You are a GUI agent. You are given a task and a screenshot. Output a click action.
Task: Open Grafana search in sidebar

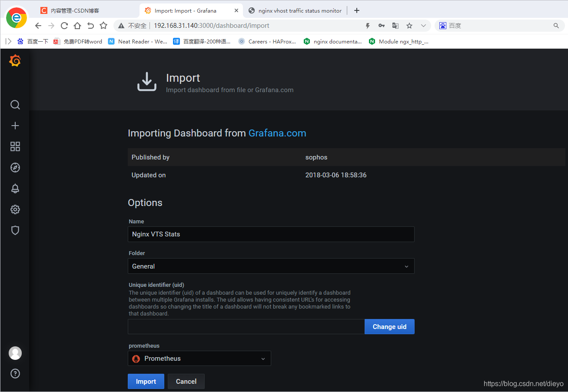pos(15,105)
